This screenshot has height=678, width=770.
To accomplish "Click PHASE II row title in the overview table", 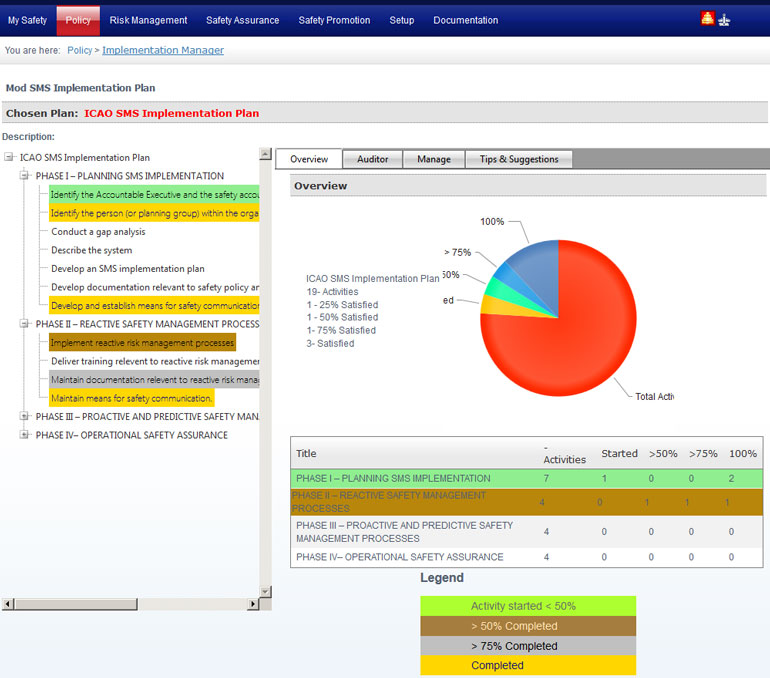I will [x=389, y=502].
